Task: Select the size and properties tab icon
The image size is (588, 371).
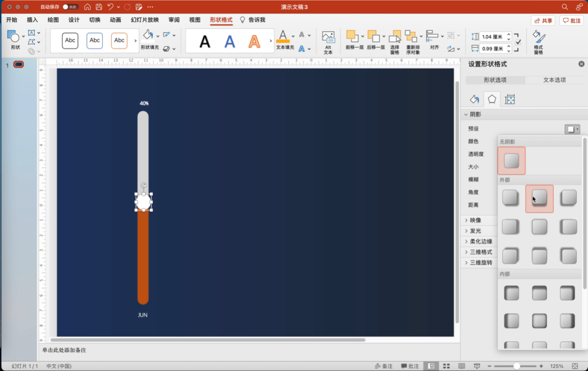Action: [x=509, y=100]
